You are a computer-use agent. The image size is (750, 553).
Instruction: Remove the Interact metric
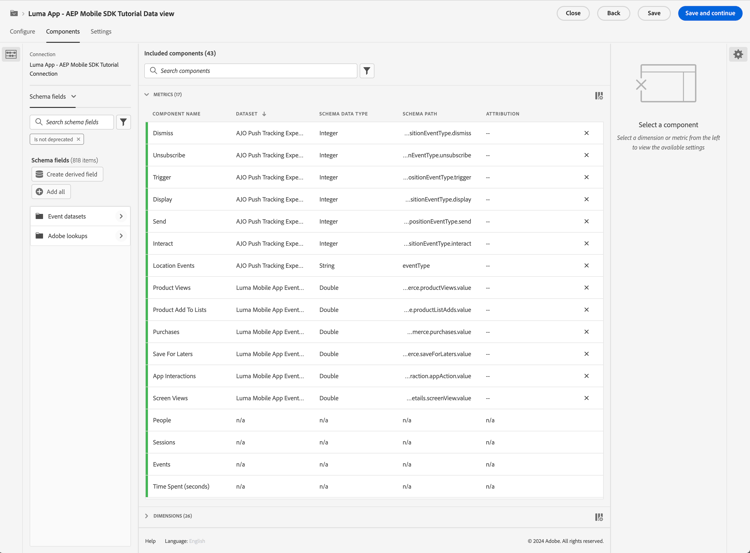pyautogui.click(x=586, y=243)
